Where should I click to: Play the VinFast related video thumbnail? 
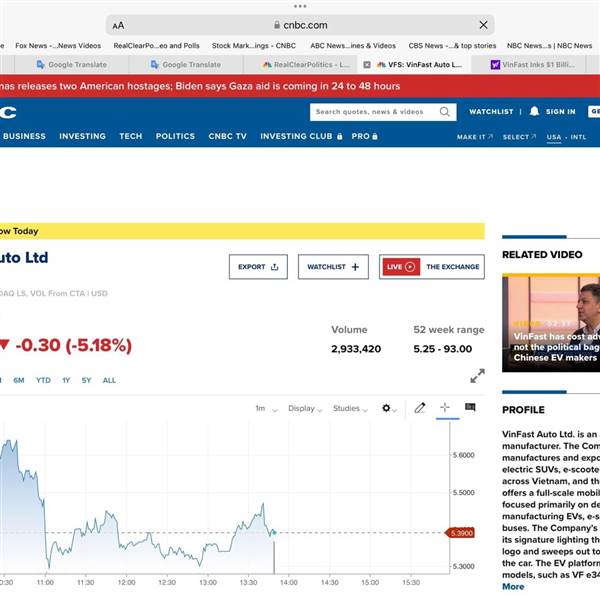point(551,323)
